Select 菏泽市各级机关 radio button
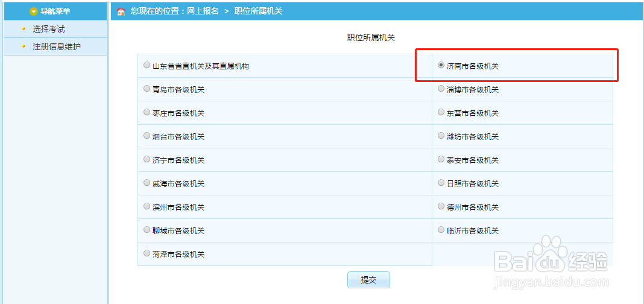This screenshot has width=644, height=304. pyautogui.click(x=147, y=253)
